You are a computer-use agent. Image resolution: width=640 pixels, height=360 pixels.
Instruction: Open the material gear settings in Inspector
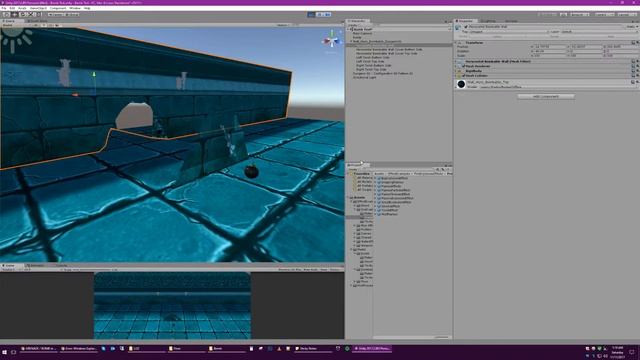tap(637, 82)
